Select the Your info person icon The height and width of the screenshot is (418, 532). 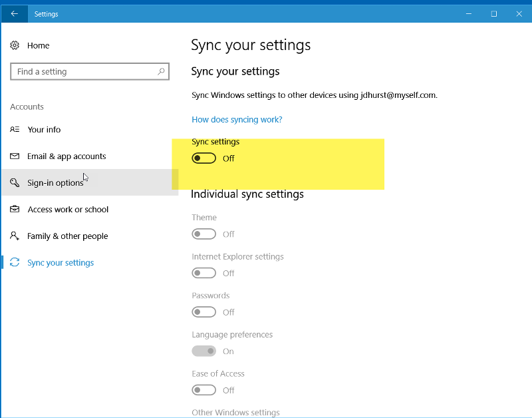15,130
